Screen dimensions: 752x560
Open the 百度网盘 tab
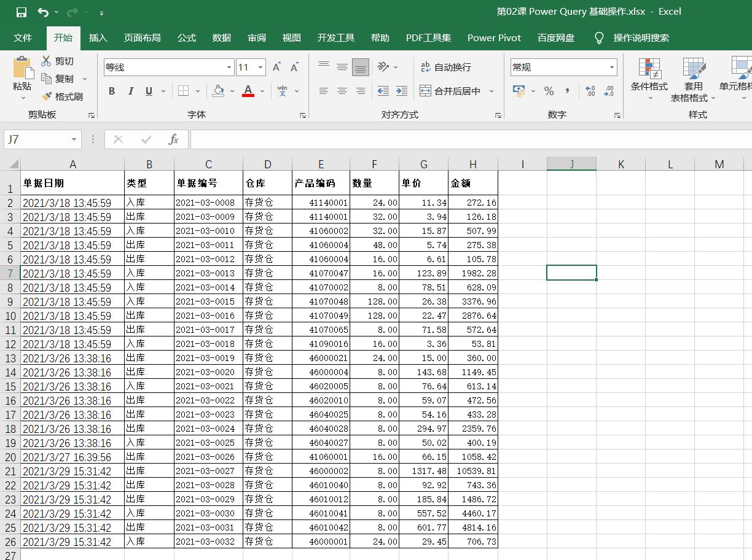coord(556,37)
